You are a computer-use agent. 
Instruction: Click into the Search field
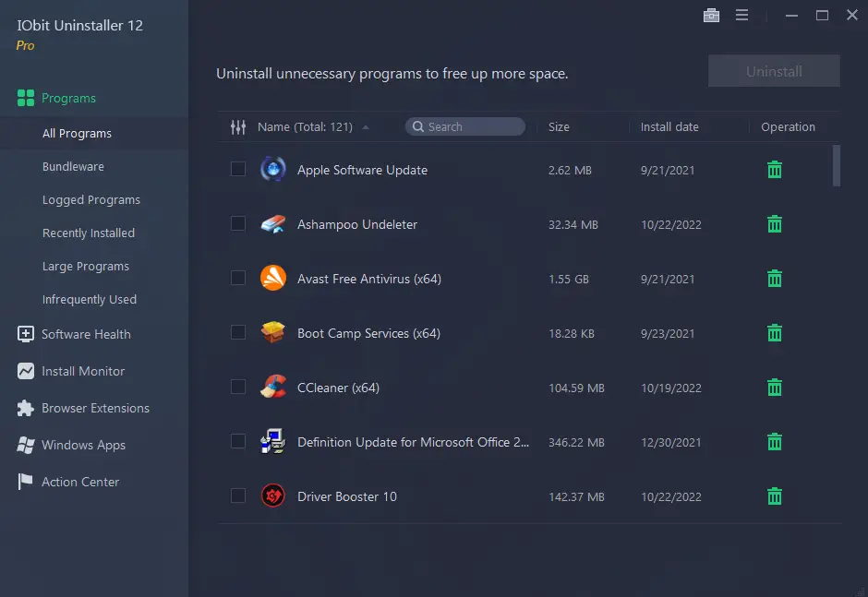465,126
